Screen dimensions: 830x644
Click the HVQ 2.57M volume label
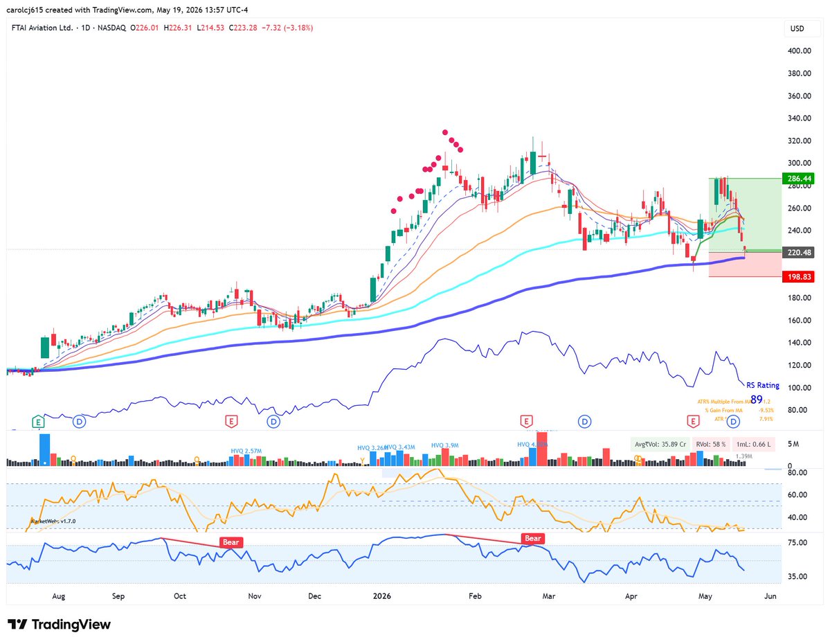tap(246, 451)
